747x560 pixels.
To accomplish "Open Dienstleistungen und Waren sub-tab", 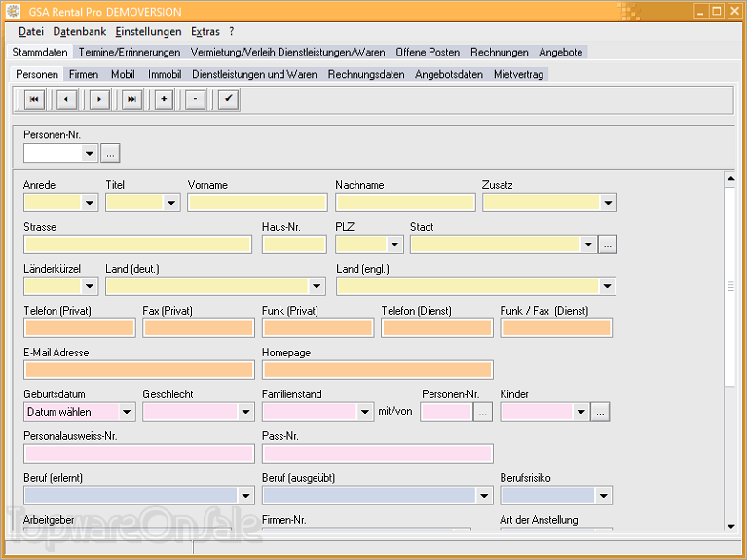I will point(254,74).
